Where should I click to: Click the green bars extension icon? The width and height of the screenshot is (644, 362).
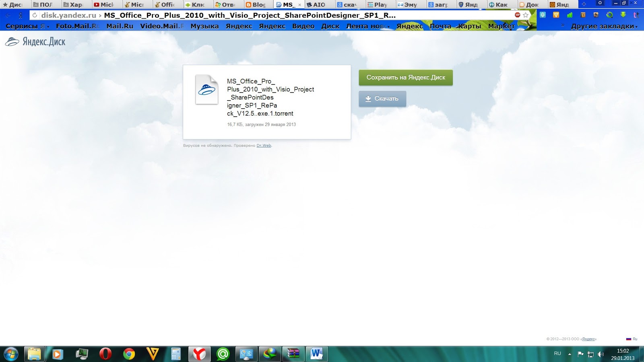(x=570, y=15)
